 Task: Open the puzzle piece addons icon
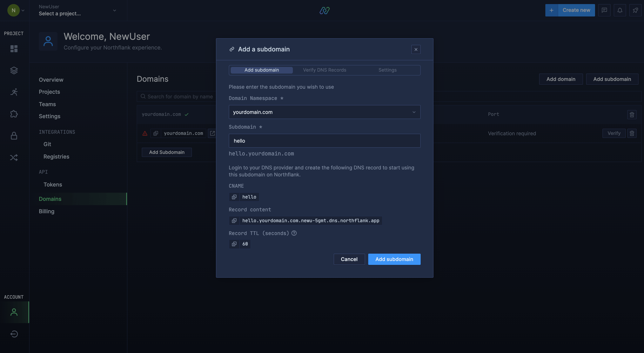click(x=14, y=114)
